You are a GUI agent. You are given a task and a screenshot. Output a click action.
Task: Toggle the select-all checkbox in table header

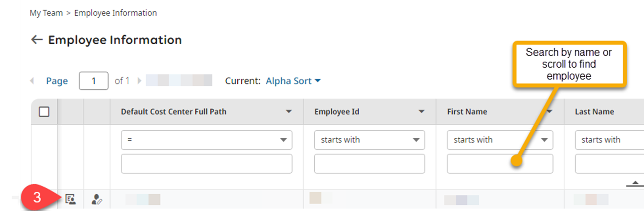click(44, 112)
